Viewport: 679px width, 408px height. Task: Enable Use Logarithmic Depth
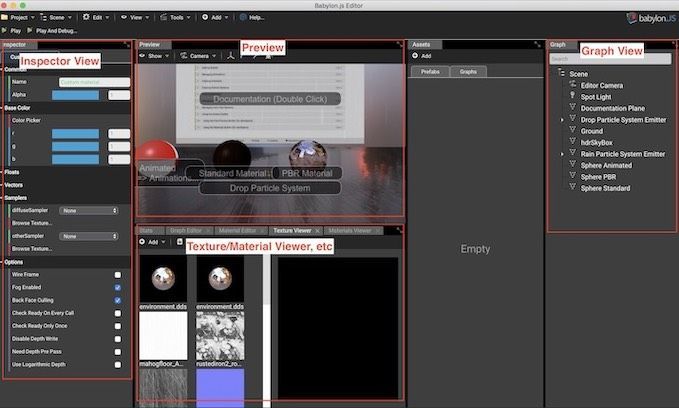pyautogui.click(x=118, y=365)
